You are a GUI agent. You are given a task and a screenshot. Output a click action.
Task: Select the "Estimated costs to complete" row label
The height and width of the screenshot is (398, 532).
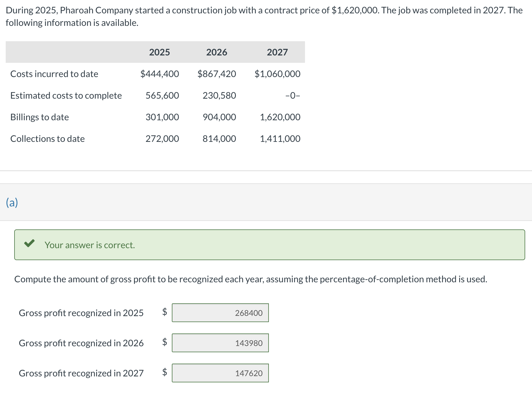[x=66, y=96]
